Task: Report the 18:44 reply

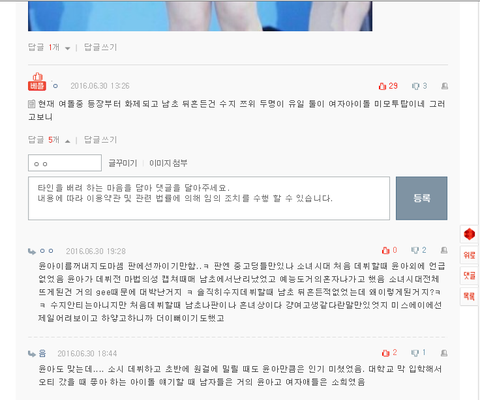Action: click(444, 353)
